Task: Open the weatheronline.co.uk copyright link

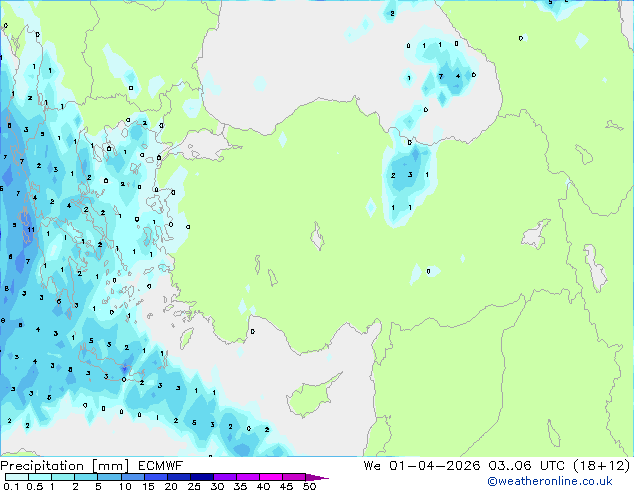Action: pos(549,481)
